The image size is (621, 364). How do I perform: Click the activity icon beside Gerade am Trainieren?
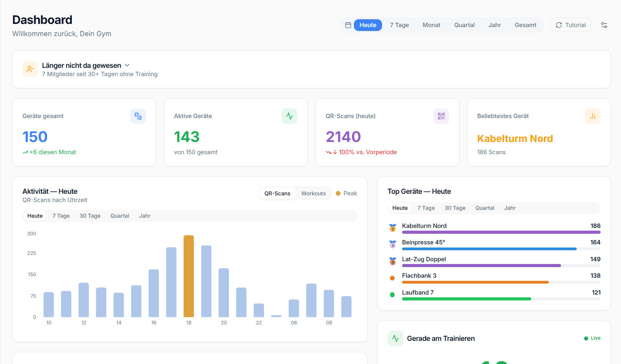395,339
